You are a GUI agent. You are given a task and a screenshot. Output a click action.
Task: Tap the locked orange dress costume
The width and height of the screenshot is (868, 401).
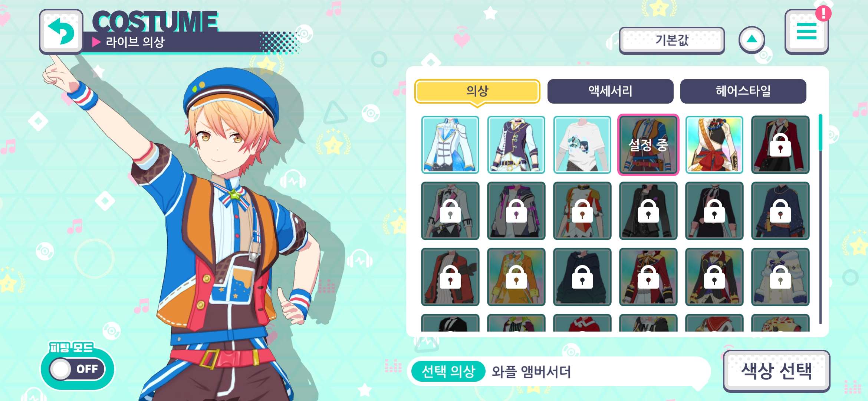pyautogui.click(x=516, y=277)
